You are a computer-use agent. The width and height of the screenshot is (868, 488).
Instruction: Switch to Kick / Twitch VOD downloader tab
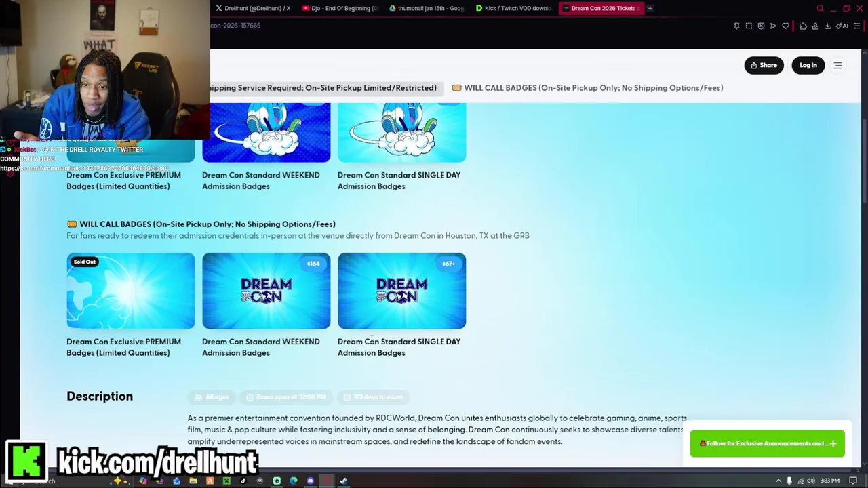click(513, 8)
